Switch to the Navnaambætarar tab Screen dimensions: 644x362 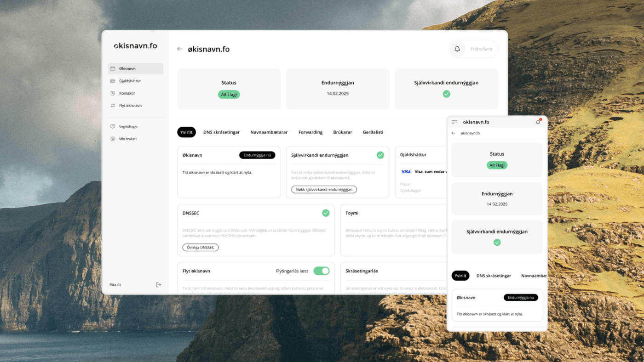coord(269,132)
